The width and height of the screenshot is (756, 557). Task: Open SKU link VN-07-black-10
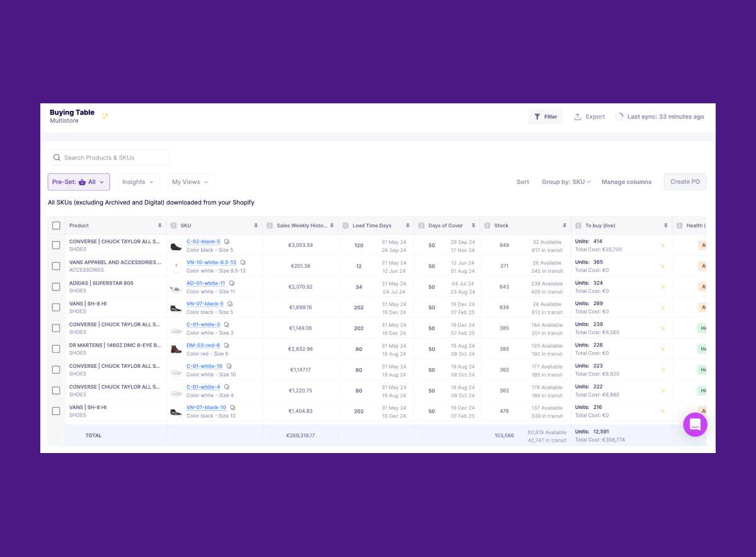(206, 408)
